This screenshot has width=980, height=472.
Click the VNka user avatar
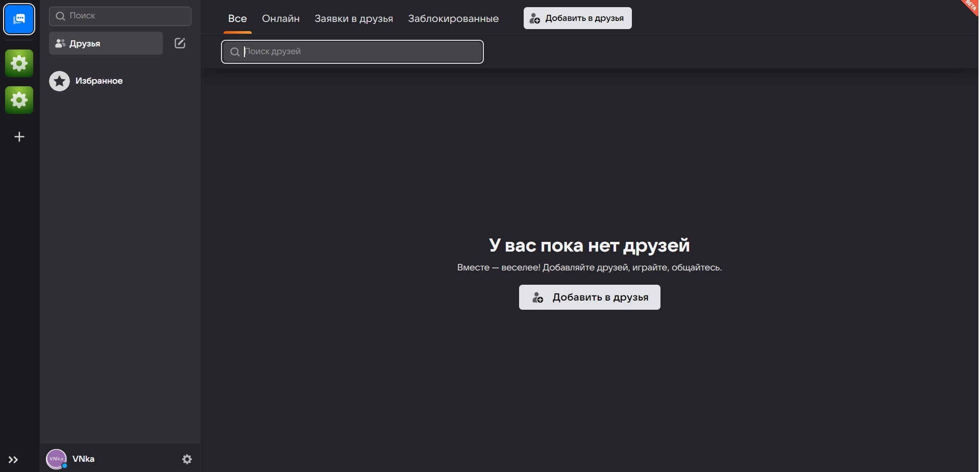56,459
